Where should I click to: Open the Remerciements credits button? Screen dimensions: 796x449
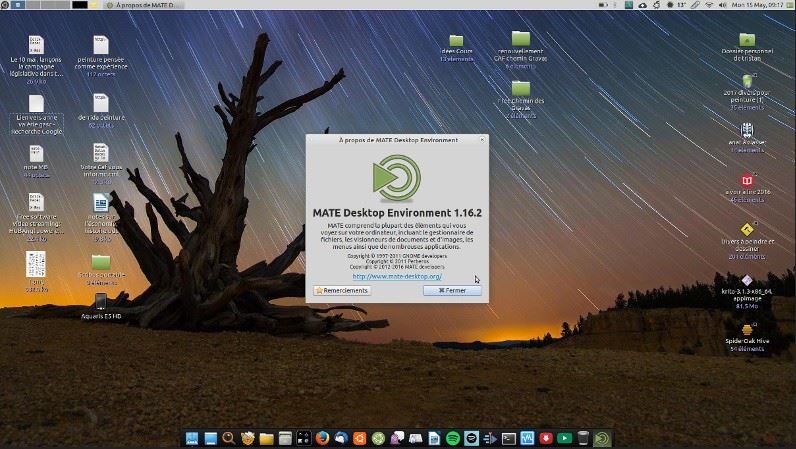(x=342, y=290)
